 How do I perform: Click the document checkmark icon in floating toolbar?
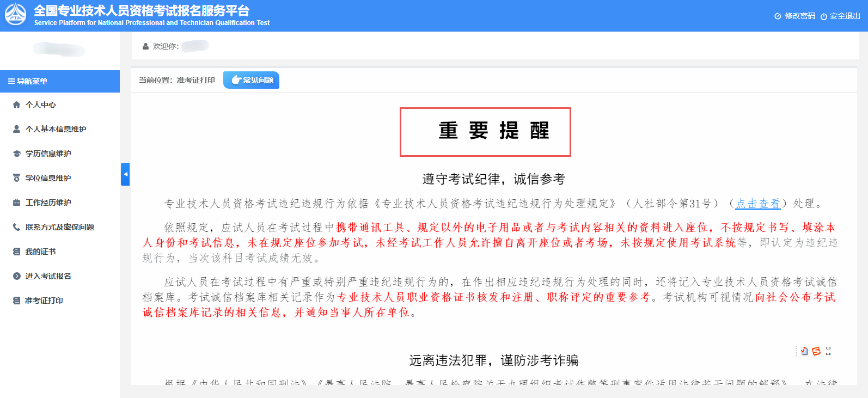click(x=804, y=351)
